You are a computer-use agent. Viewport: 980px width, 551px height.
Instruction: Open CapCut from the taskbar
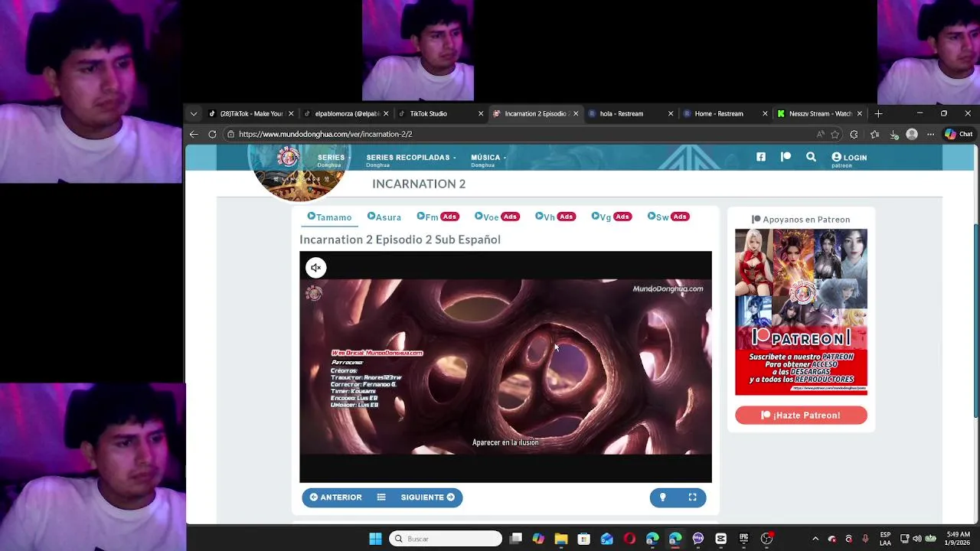[720, 539]
